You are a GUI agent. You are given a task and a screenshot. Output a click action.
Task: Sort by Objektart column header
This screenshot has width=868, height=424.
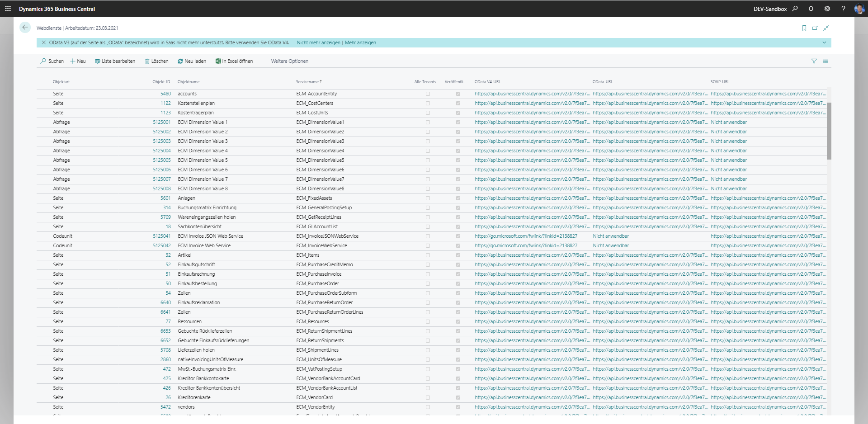pos(61,82)
